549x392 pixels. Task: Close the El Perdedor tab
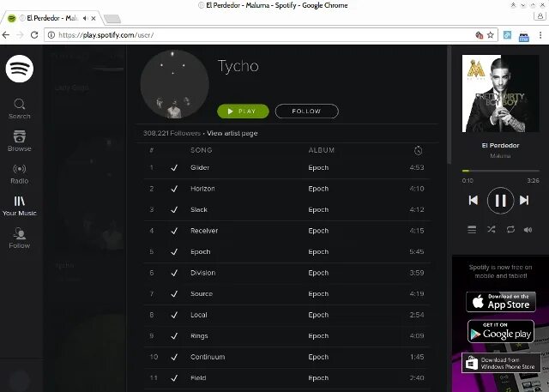pos(94,18)
